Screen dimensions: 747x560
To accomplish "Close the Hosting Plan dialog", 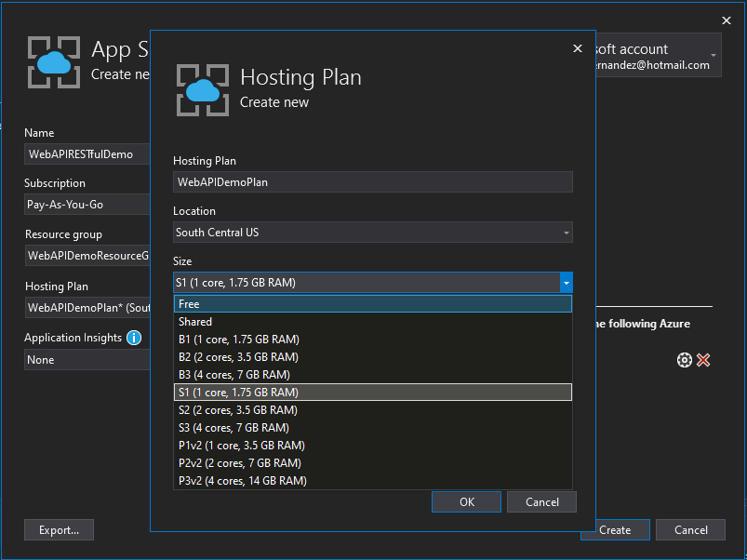I will [578, 48].
